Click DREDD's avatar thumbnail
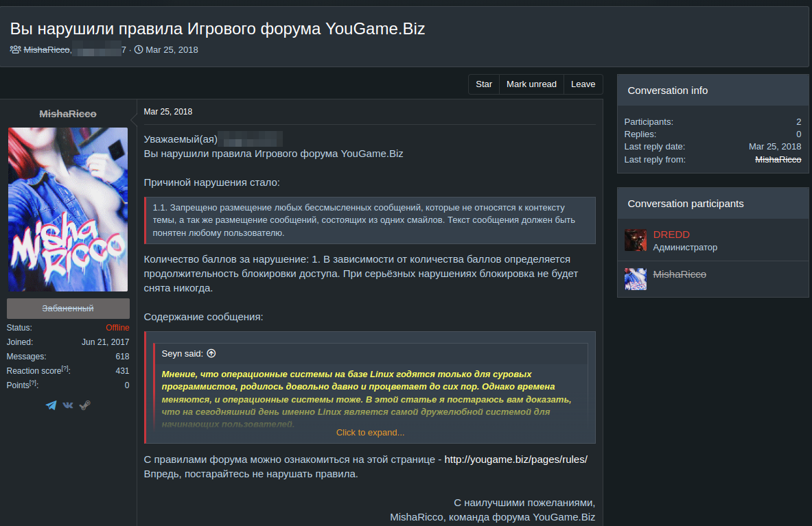The image size is (812, 526). point(635,240)
